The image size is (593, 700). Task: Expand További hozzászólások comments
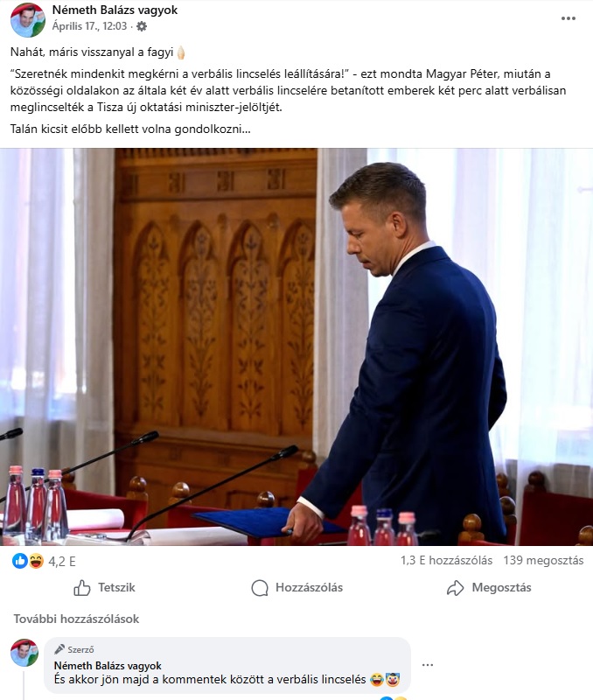pyautogui.click(x=76, y=619)
